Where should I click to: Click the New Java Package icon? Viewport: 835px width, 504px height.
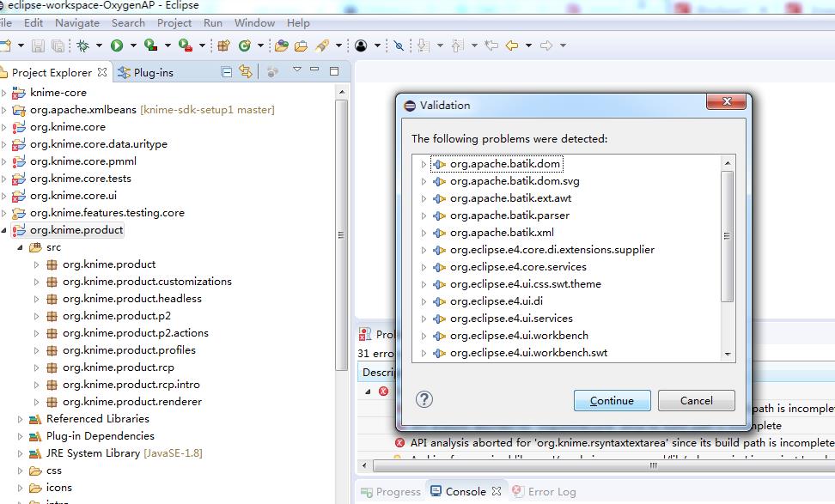223,46
